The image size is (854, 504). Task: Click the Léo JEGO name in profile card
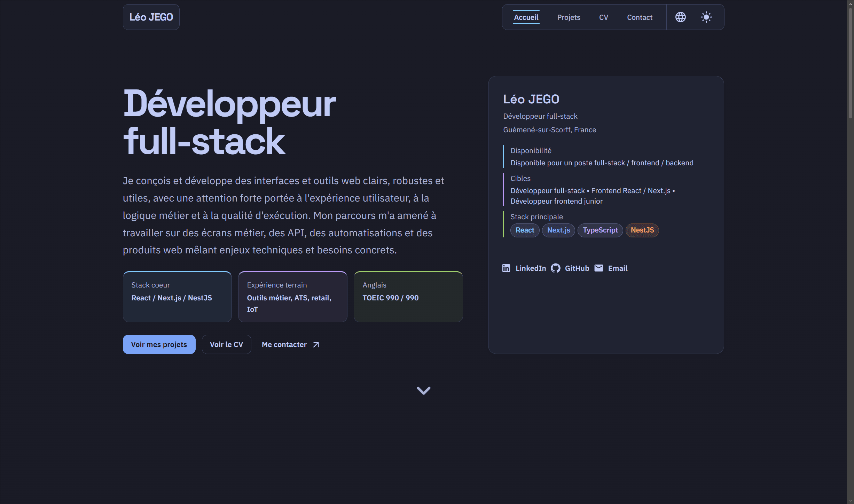[x=531, y=99]
